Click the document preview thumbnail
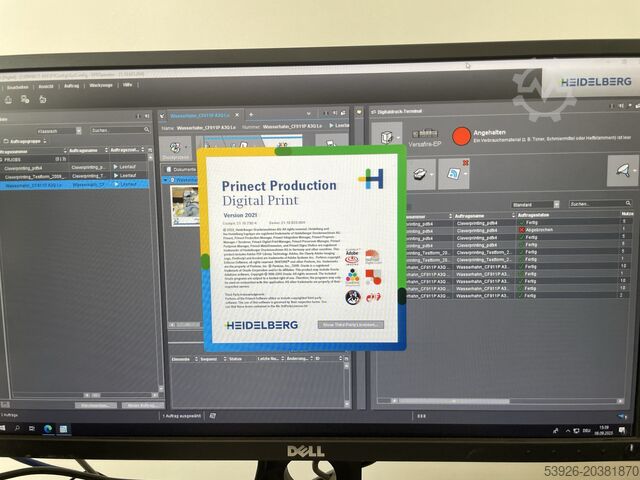Viewport: 640px width, 480px height. point(184,206)
